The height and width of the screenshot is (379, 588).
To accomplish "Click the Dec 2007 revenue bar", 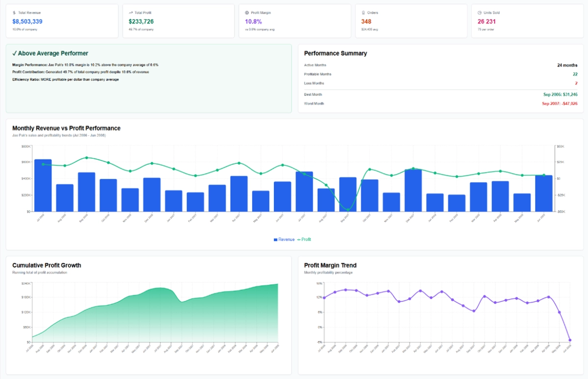I will 413,190.
